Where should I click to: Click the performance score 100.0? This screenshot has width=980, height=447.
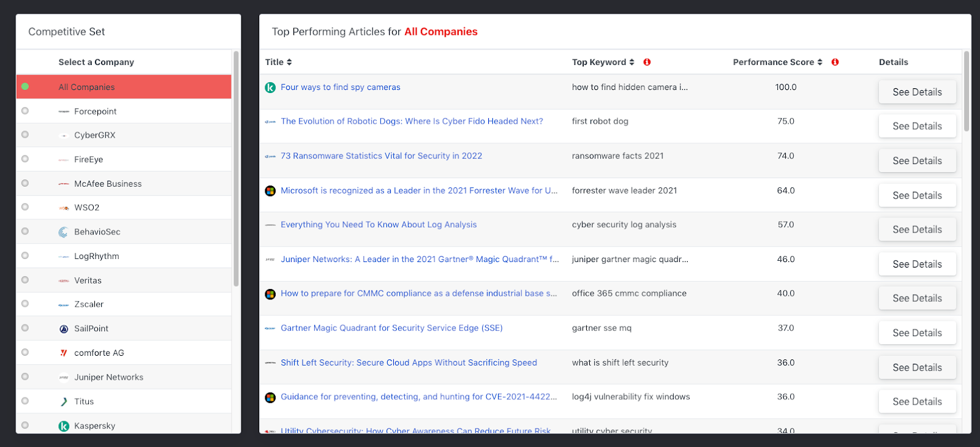[x=786, y=88]
